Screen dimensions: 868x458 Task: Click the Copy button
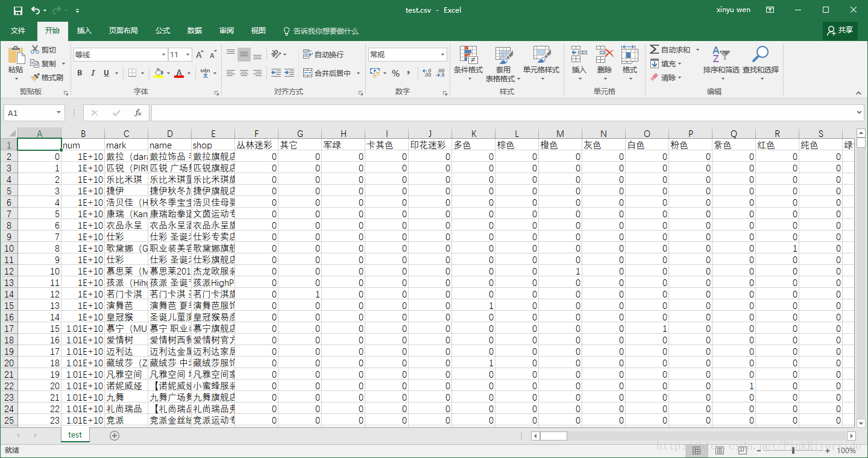point(44,63)
